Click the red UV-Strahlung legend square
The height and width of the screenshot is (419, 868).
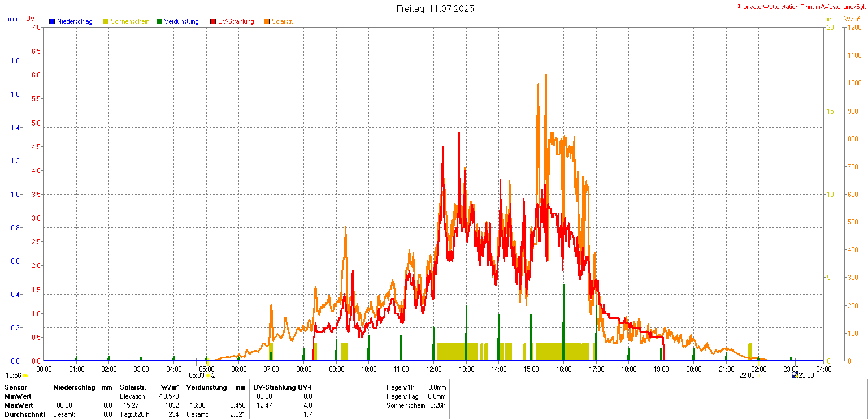pyautogui.click(x=213, y=21)
